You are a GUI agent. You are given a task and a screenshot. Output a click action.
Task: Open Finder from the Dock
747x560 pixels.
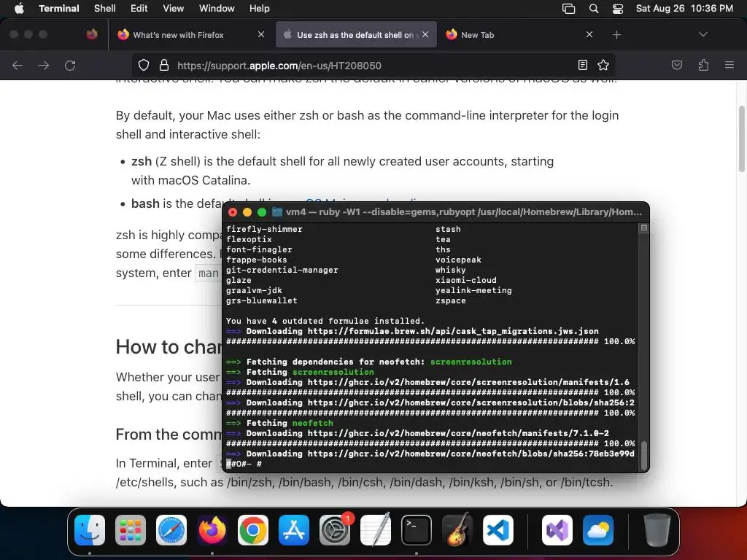click(90, 530)
